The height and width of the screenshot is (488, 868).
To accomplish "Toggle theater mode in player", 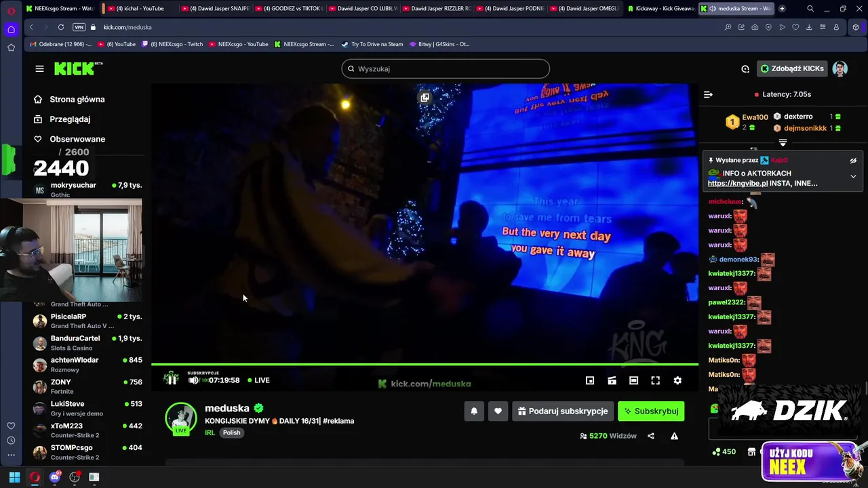I will [x=633, y=380].
